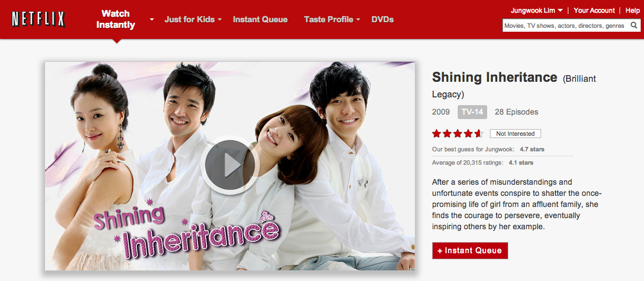Add show with + Instant Queue button
The width and height of the screenshot is (644, 281).
(470, 250)
